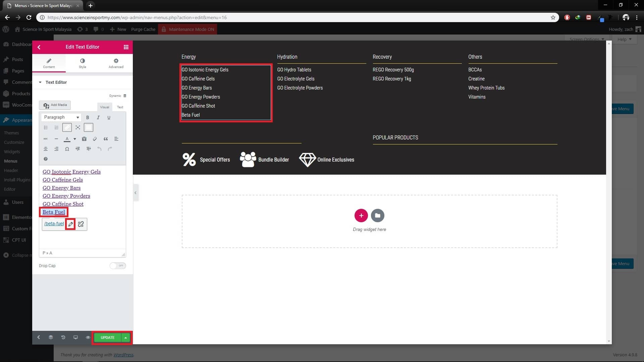The width and height of the screenshot is (644, 362).
Task: Switch to the Advanced tab
Action: coord(116,63)
